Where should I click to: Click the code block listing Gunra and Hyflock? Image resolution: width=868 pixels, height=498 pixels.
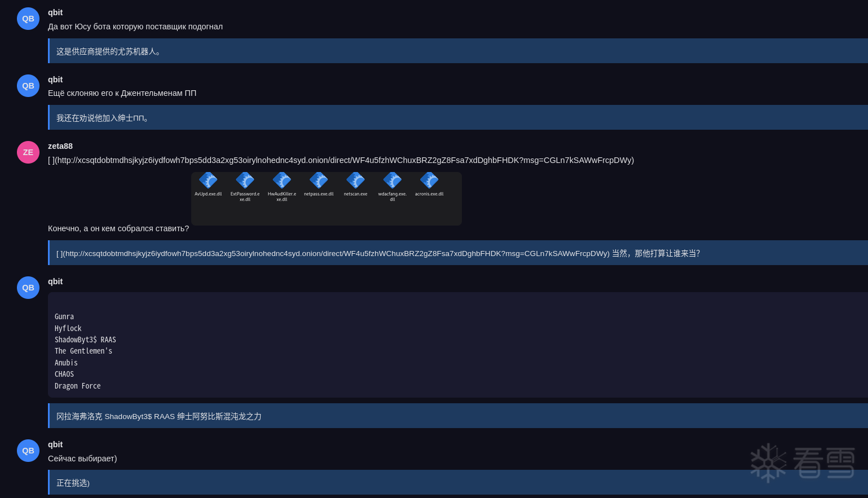coord(458,345)
